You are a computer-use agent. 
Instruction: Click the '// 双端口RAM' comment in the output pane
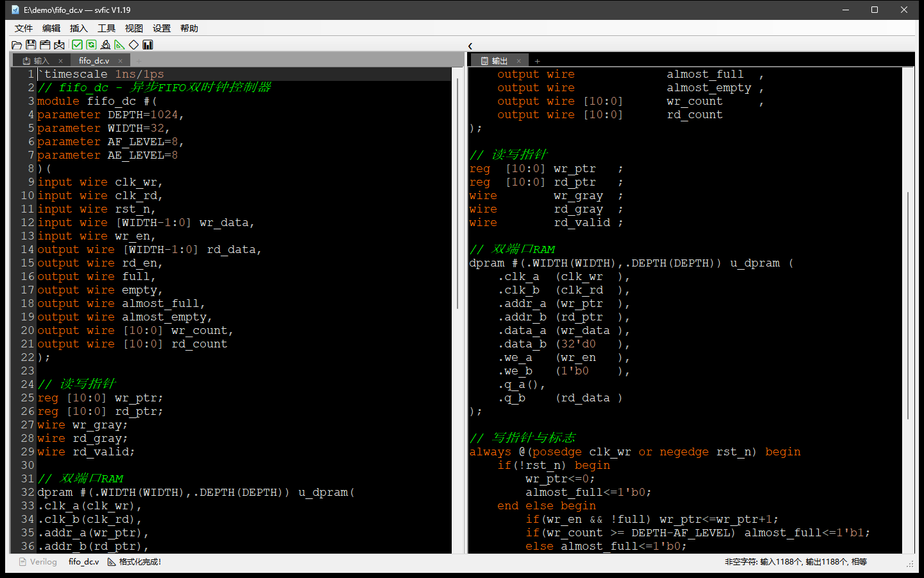pos(513,249)
